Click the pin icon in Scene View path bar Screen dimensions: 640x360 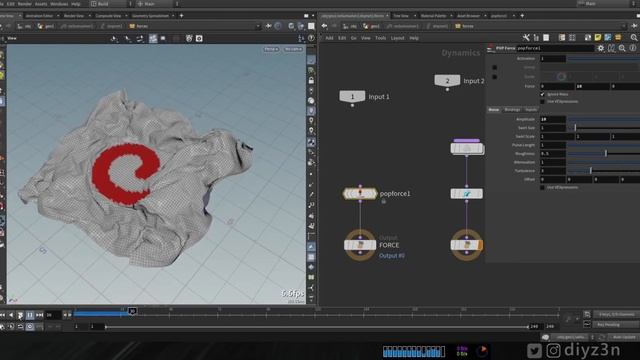click(268, 26)
